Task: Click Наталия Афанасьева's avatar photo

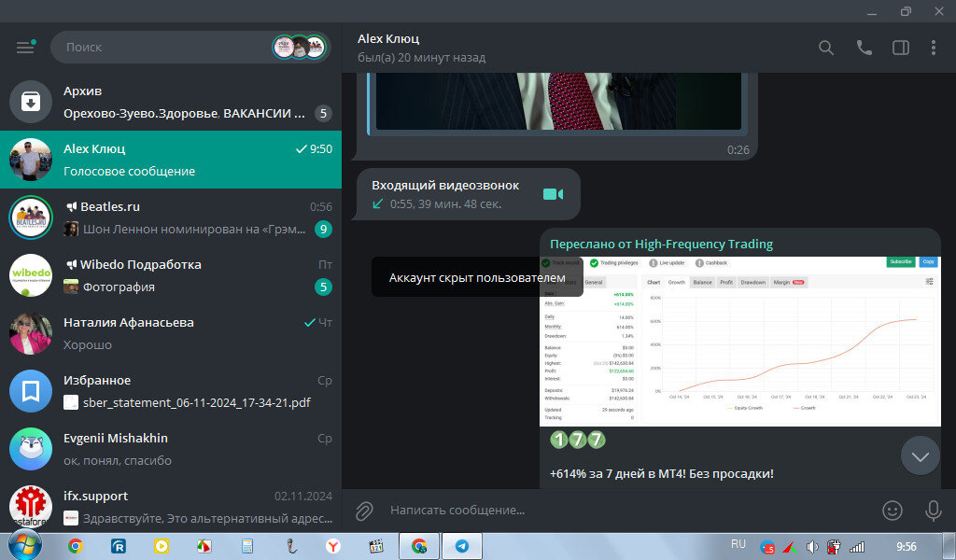Action: pos(31,333)
